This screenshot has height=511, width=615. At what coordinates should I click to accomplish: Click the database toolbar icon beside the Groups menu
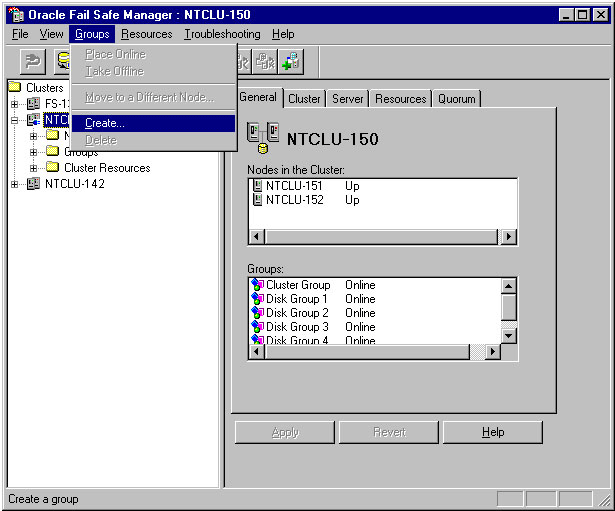(62, 62)
